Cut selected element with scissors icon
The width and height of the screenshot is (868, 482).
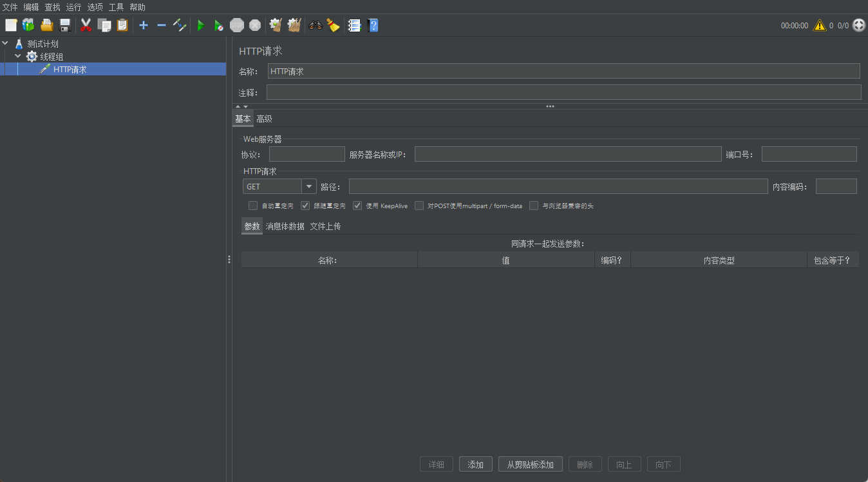[86, 25]
